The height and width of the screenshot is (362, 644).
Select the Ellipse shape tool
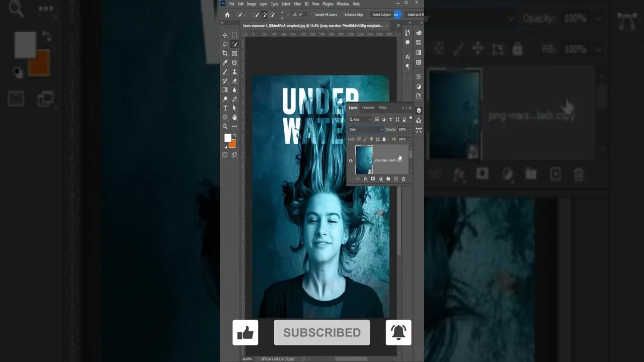[225, 117]
